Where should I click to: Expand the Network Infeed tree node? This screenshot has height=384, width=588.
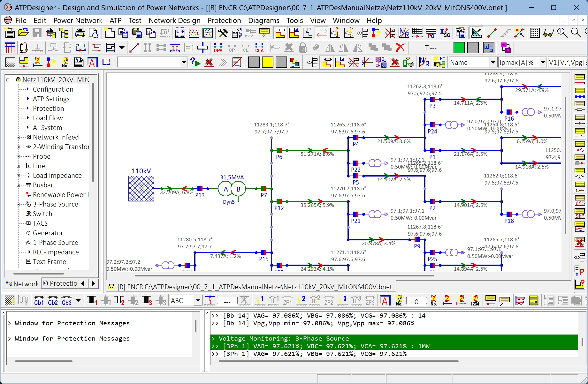pos(18,137)
